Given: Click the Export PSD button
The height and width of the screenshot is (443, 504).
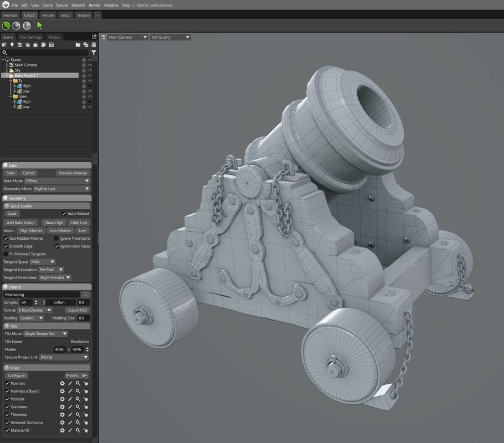Looking at the screenshot, I should tap(78, 310).
